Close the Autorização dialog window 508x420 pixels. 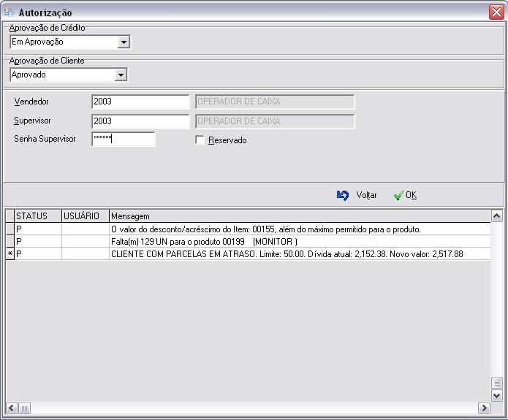[495, 12]
